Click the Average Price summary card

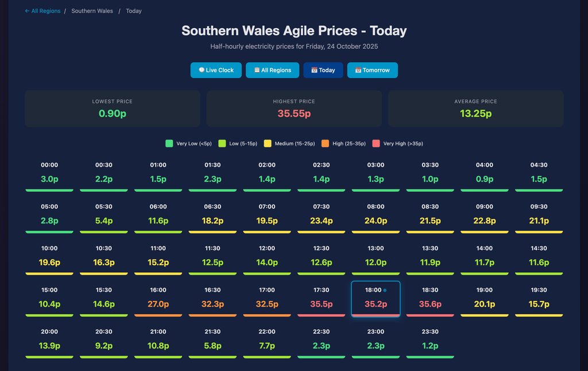tap(475, 108)
